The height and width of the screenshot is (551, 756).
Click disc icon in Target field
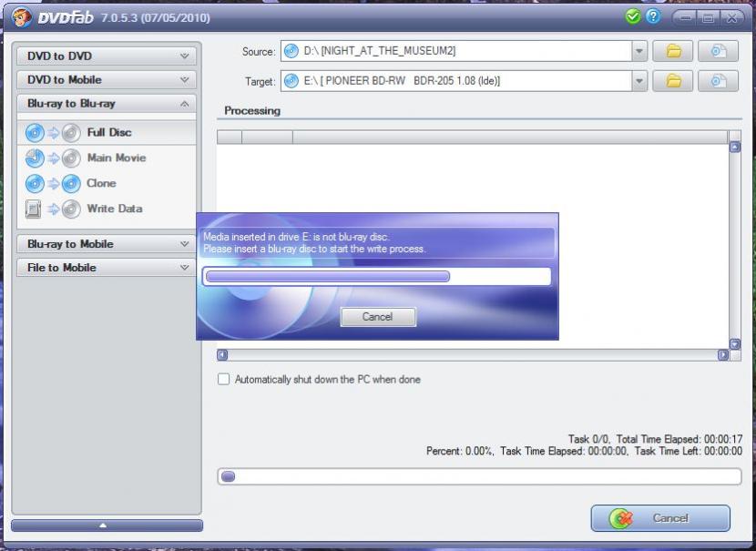click(291, 81)
